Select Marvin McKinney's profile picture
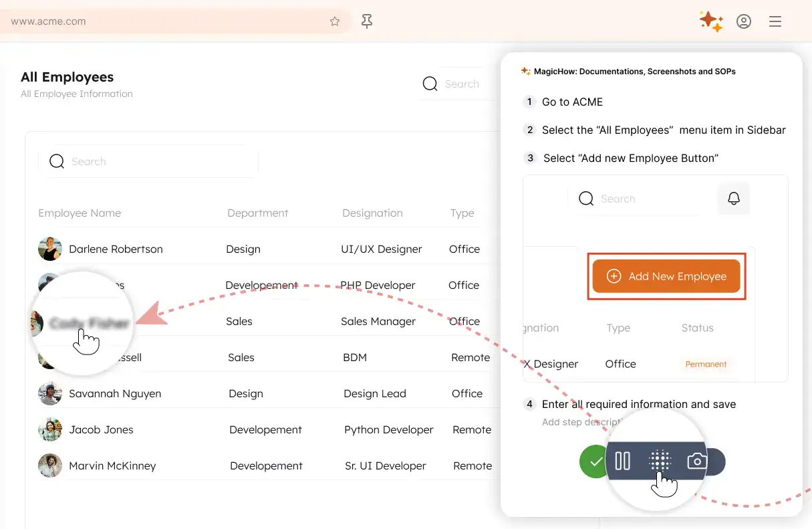The width and height of the screenshot is (812, 529). [50, 465]
